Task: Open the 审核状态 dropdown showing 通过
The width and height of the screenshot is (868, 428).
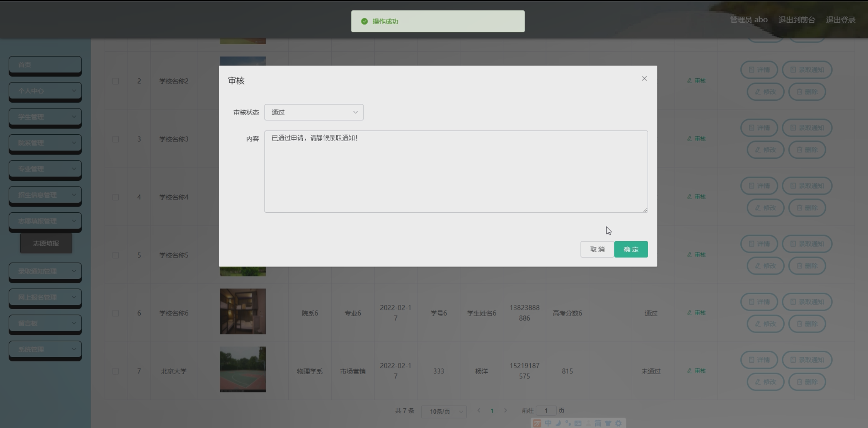Action: click(314, 112)
